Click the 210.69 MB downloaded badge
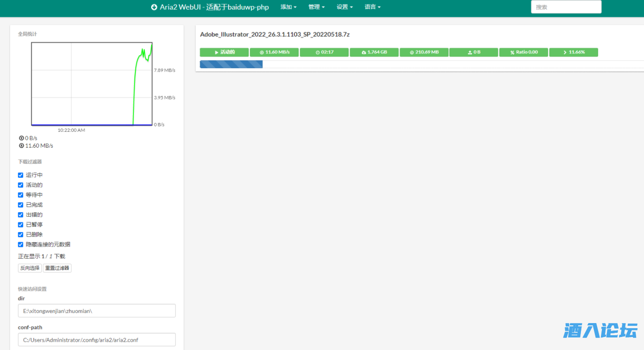 (424, 52)
